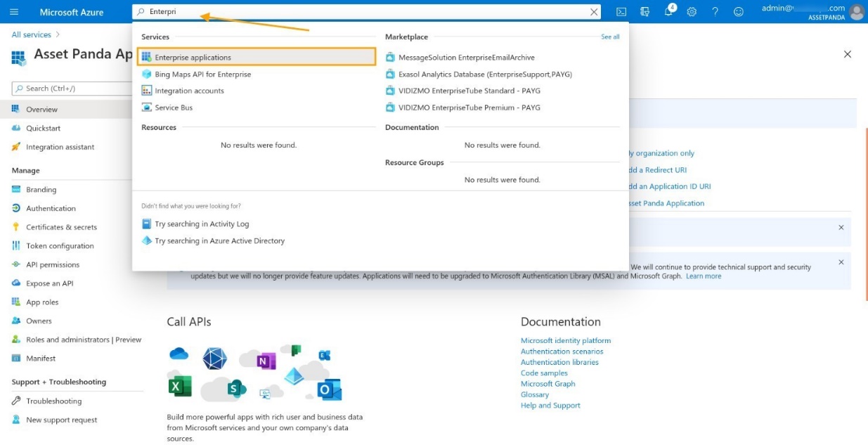
Task: Open Microsoft Graph documentation link
Action: coord(548,384)
